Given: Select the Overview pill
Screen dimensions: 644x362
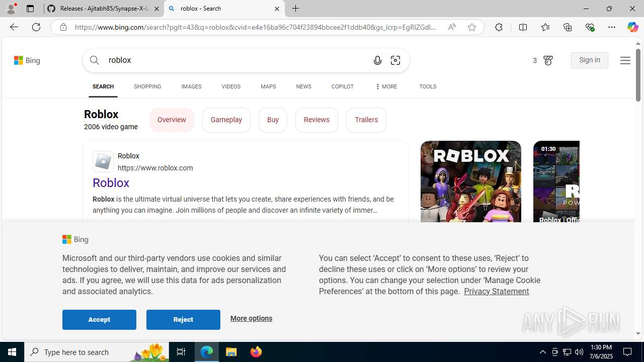Looking at the screenshot, I should point(172,120).
